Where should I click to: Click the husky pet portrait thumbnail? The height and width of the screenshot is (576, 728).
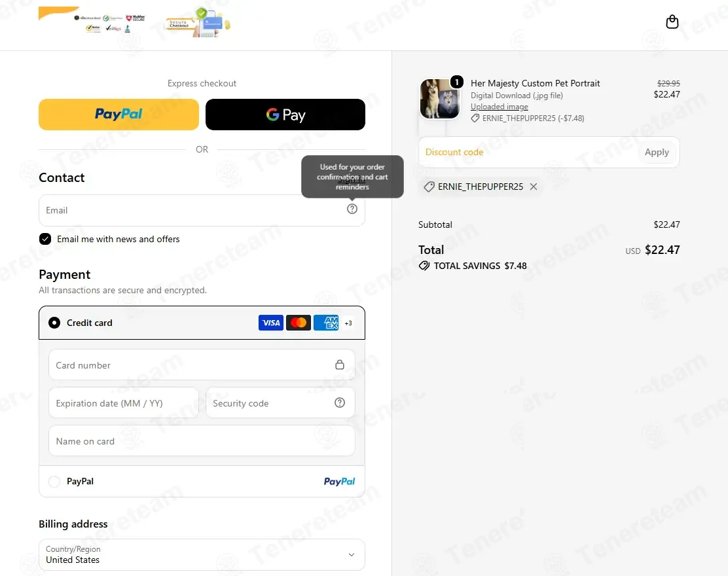[x=440, y=98]
